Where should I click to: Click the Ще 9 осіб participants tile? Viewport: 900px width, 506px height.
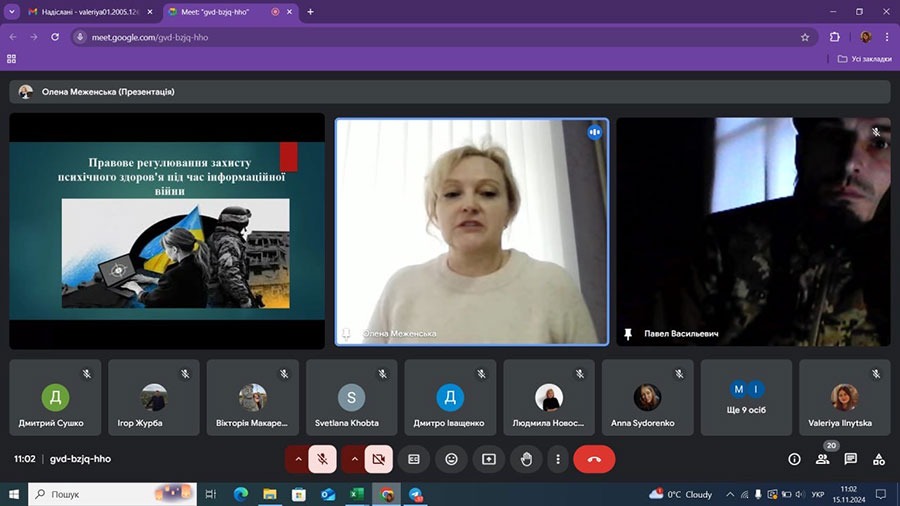pyautogui.click(x=747, y=397)
